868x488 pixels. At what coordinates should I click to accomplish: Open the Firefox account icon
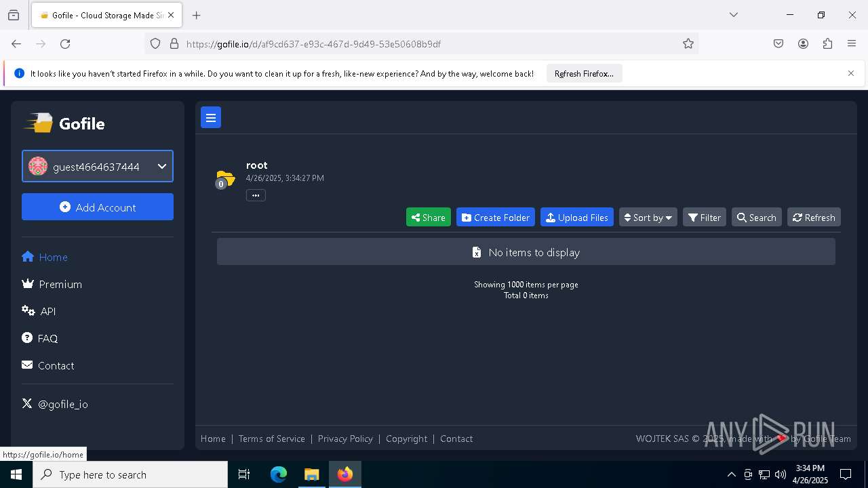[x=803, y=44]
